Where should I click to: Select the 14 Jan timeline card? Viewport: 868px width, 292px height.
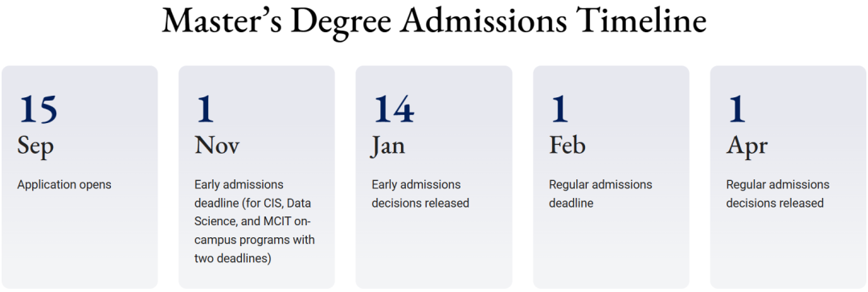pos(434,177)
